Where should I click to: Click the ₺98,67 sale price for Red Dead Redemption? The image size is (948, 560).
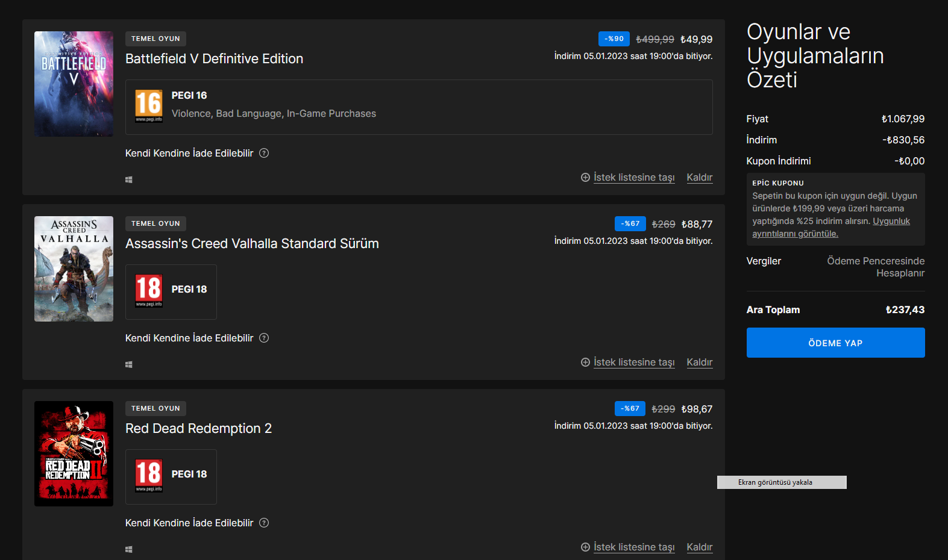point(697,409)
